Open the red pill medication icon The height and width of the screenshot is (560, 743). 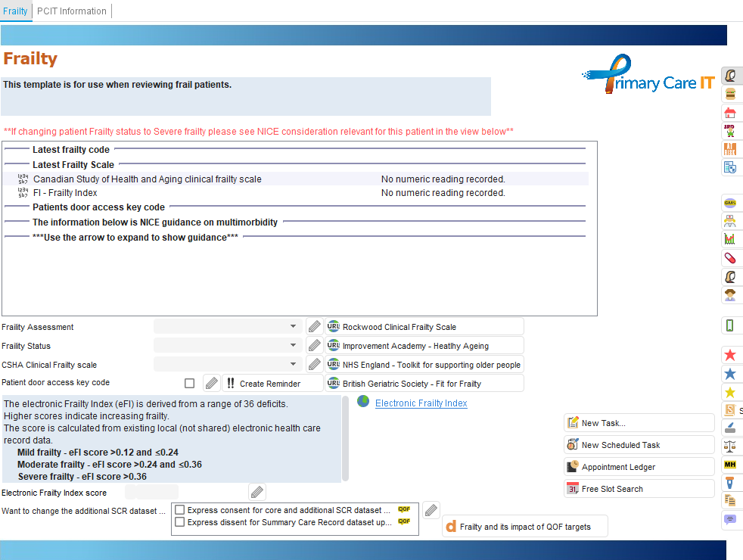pos(730,258)
